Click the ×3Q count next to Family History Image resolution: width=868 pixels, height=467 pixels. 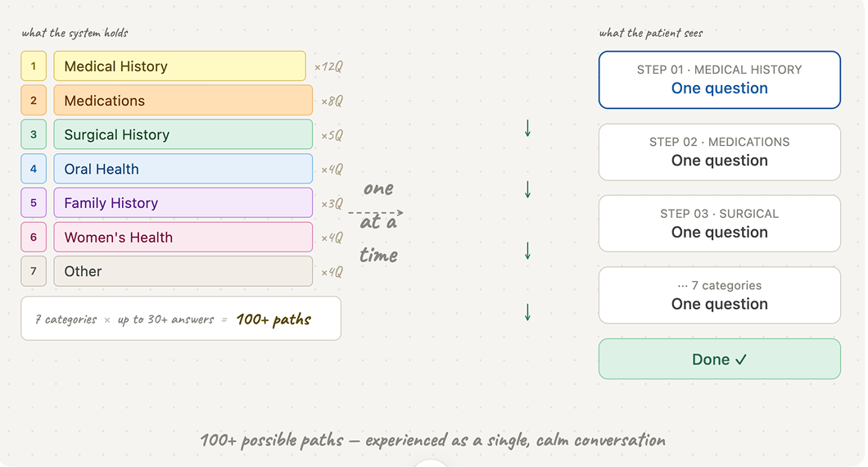[332, 203]
